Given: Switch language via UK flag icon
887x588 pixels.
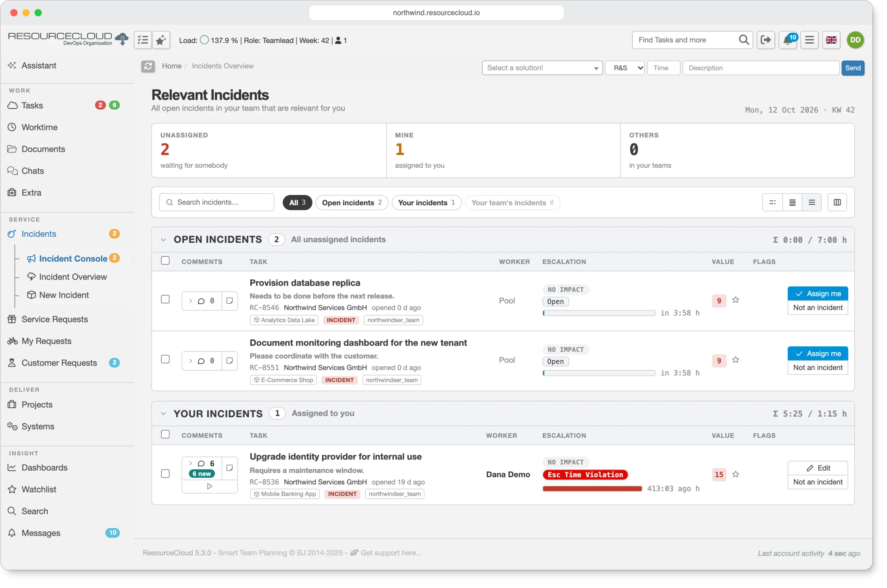Looking at the screenshot, I should tap(831, 40).
